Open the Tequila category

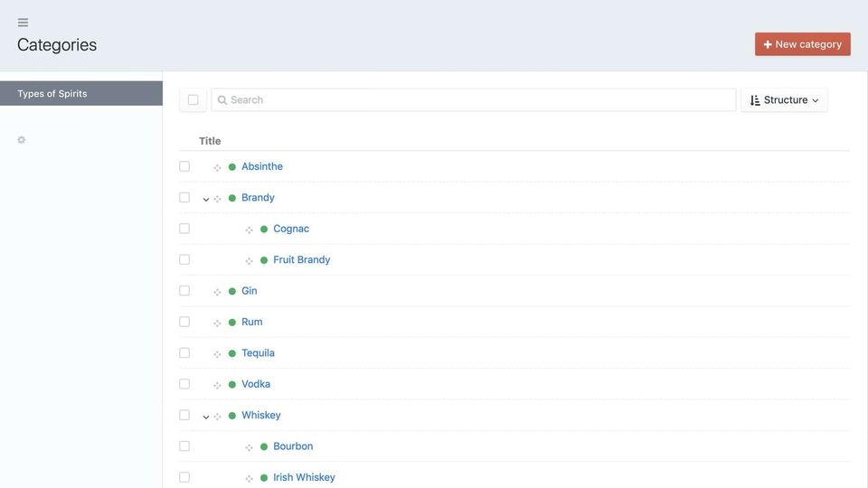258,352
